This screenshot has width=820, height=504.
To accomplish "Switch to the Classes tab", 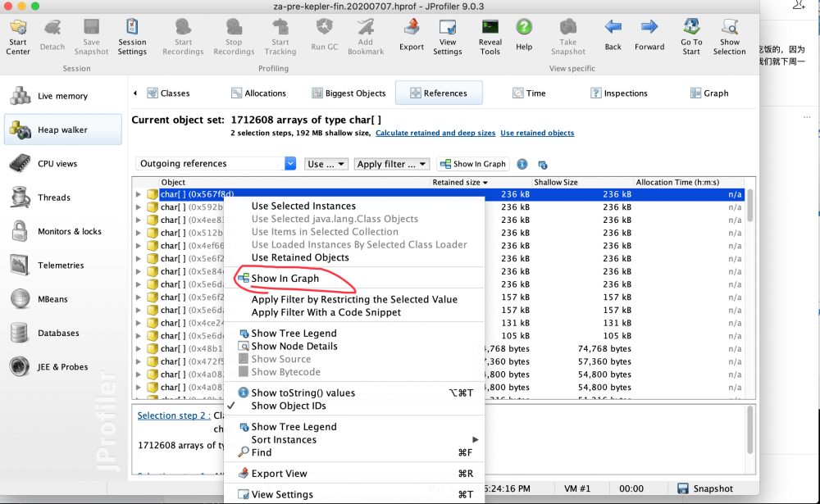I will pos(168,93).
